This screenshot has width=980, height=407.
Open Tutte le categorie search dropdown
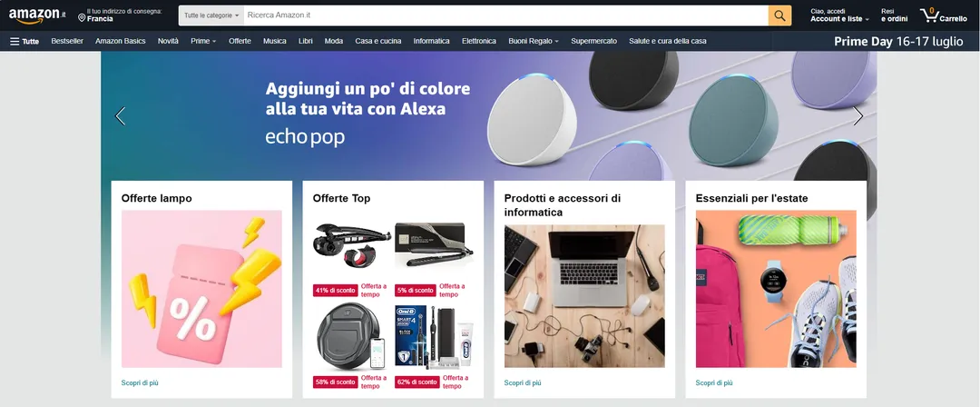click(211, 15)
